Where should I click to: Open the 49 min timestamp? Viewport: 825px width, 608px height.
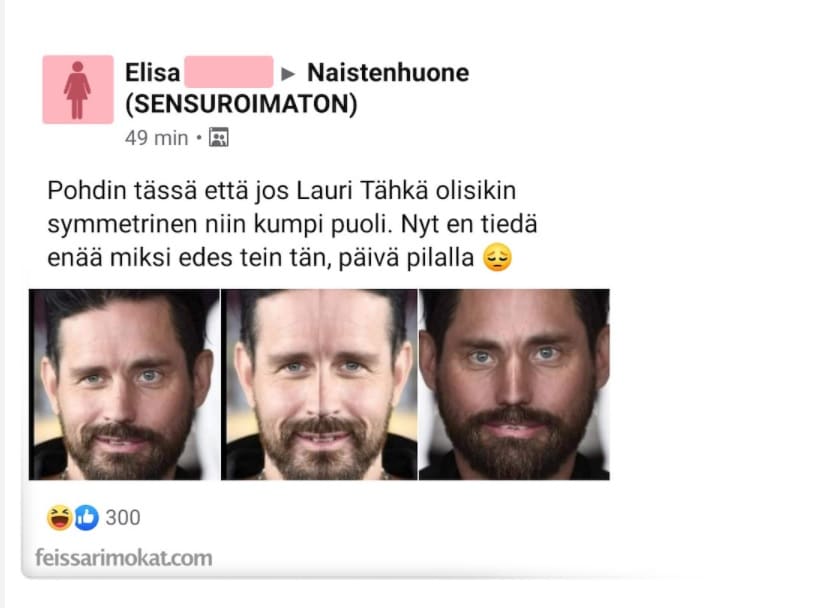(x=157, y=138)
